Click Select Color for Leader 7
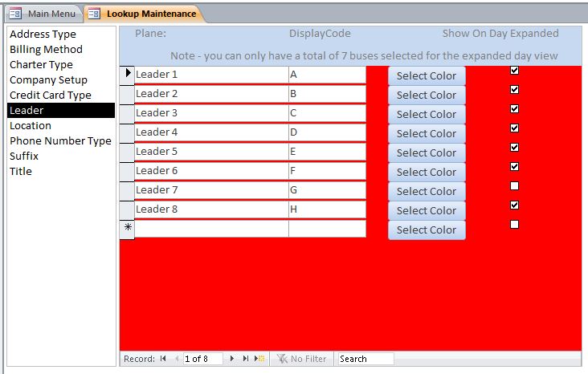The width and height of the screenshot is (588, 374). click(427, 192)
